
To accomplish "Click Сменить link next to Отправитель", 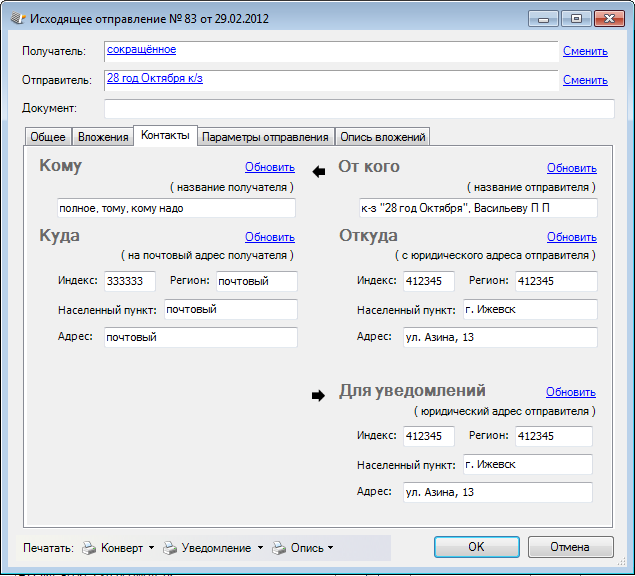I will [x=585, y=80].
